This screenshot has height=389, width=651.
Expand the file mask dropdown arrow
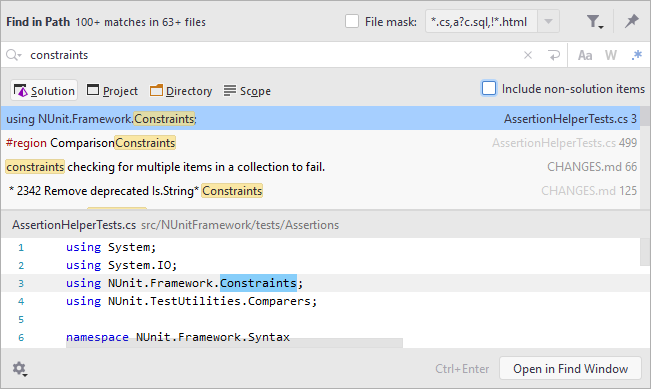pos(548,21)
